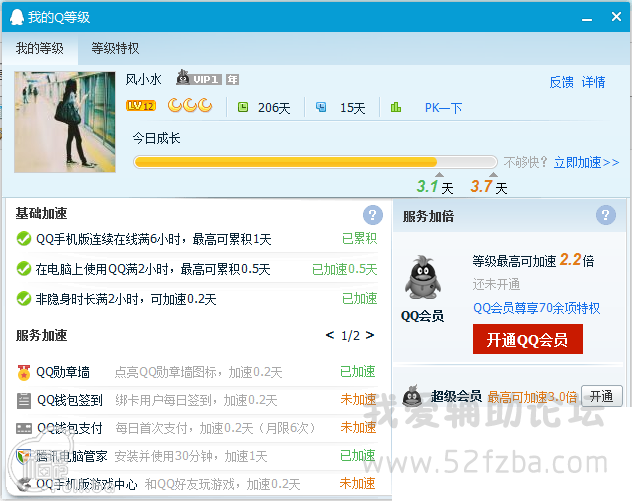Go to next page of 服务加速
Viewport: 632px width, 501px height.
coord(370,335)
